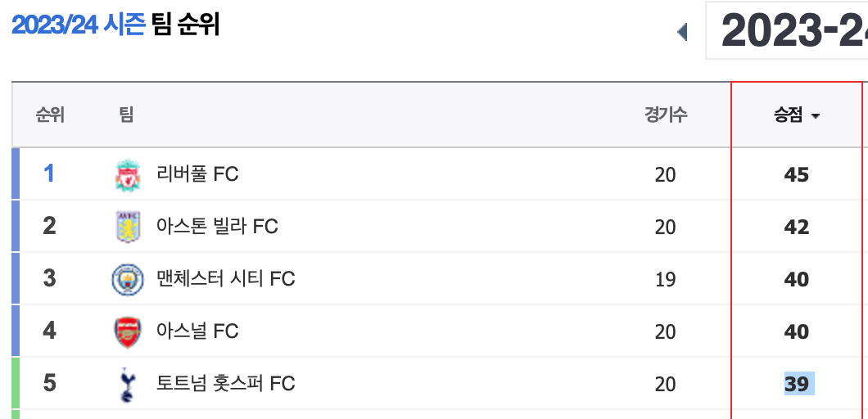Screen dimensions: 868x419
Task: Open the 아스톤 빌라 FC team link
Action: tap(217, 227)
